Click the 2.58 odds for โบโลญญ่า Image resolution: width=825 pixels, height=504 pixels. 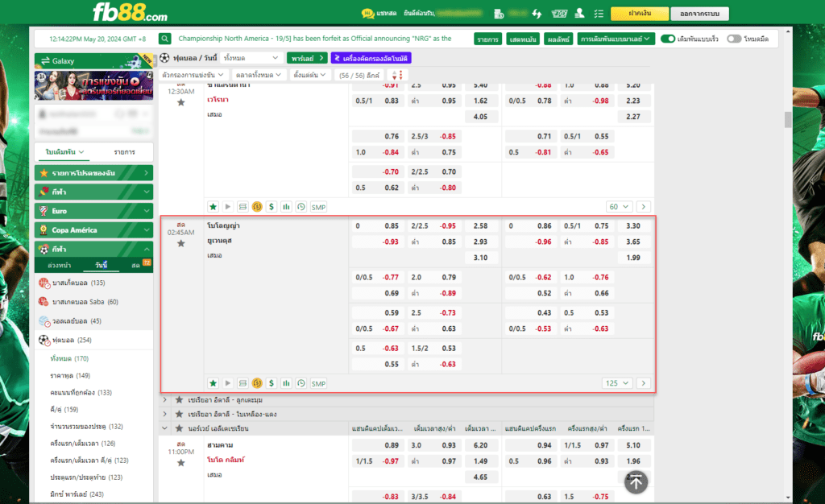[x=480, y=226]
